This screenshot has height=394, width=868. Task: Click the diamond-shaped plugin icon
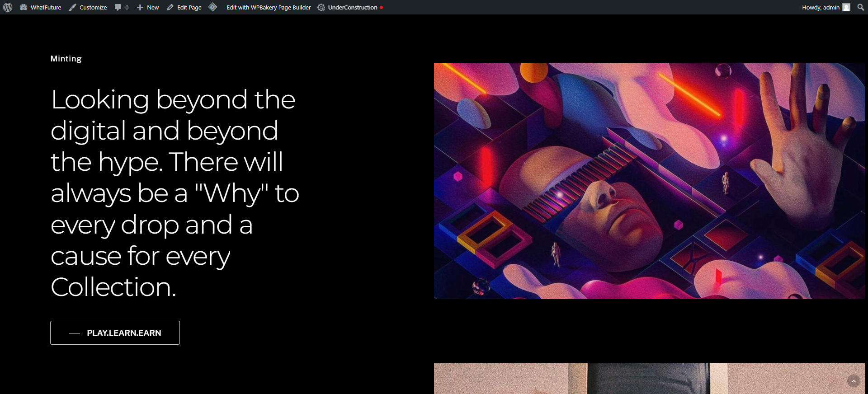click(213, 7)
